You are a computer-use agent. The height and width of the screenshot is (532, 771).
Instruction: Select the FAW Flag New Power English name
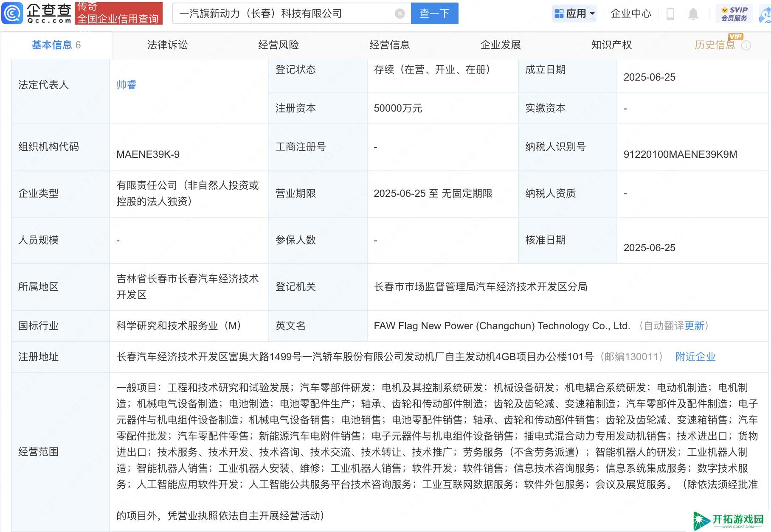pos(502,326)
